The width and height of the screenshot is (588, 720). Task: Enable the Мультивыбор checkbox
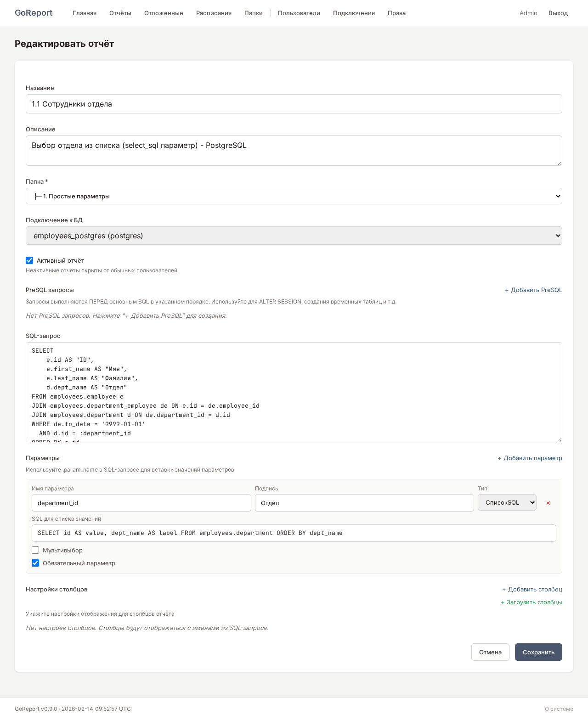[x=35, y=550]
